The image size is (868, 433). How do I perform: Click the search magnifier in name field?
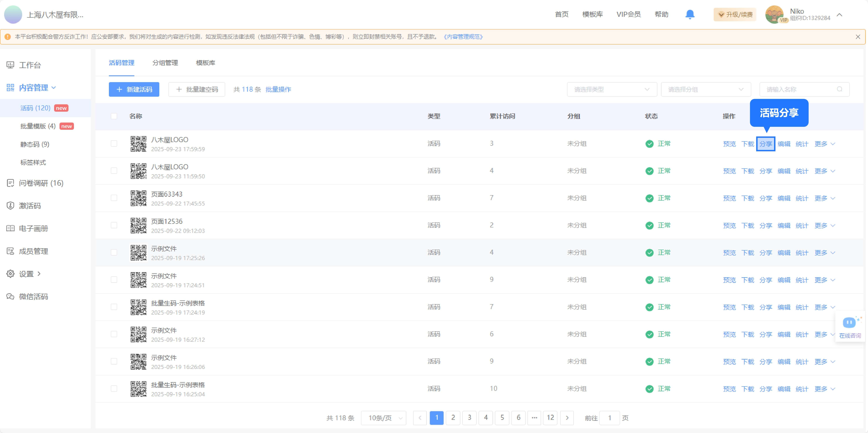click(839, 89)
